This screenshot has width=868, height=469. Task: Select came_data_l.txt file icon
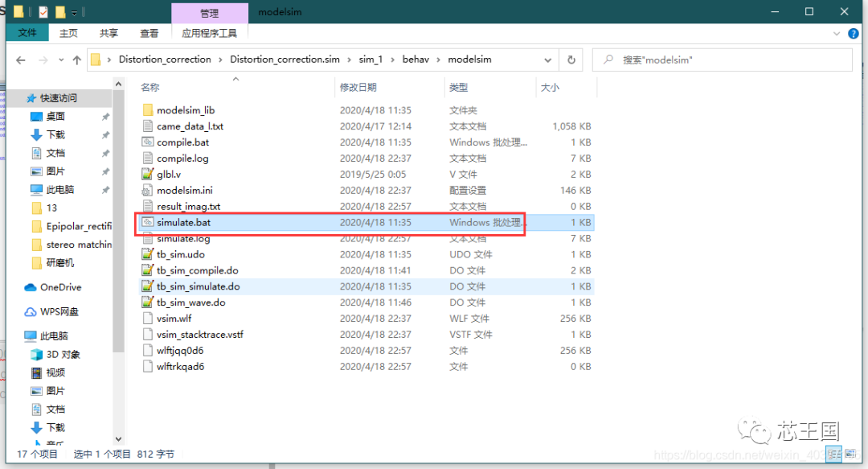point(148,125)
